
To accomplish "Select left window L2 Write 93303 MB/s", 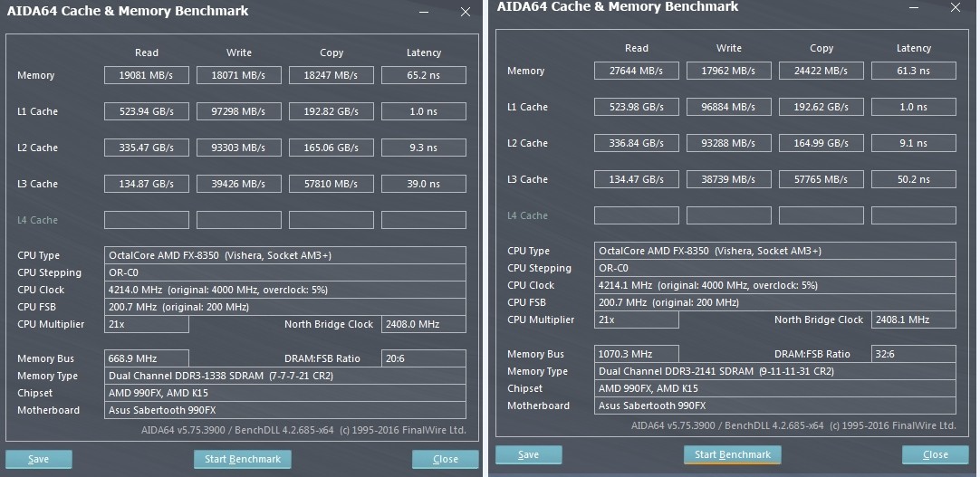I will [x=239, y=148].
